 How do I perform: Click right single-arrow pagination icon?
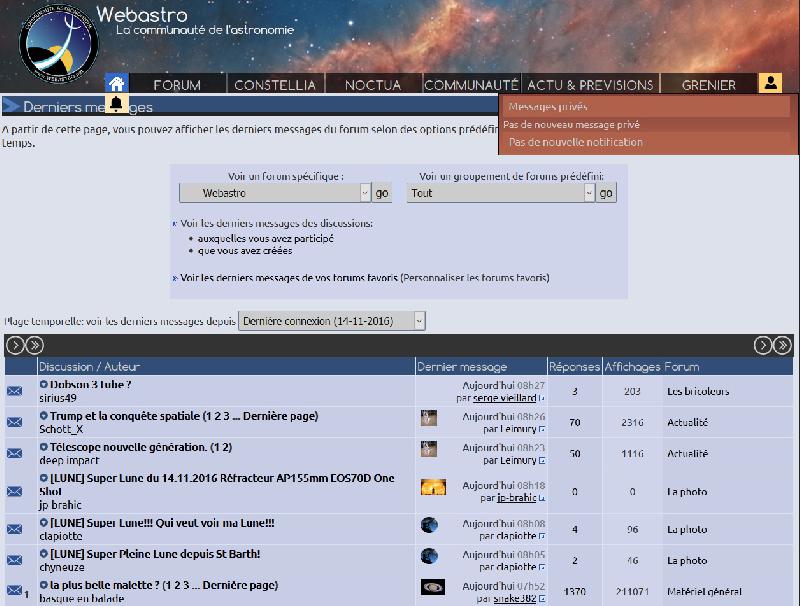pyautogui.click(x=763, y=345)
